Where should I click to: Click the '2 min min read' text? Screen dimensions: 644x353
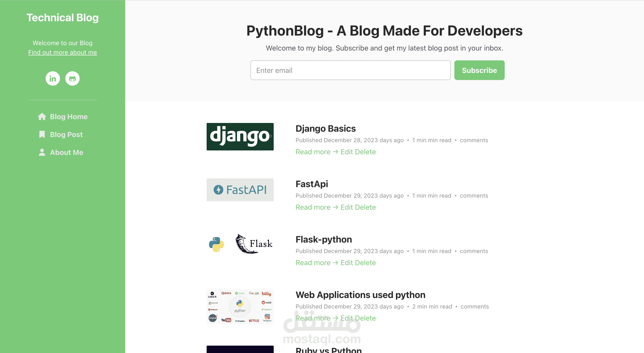click(432, 307)
